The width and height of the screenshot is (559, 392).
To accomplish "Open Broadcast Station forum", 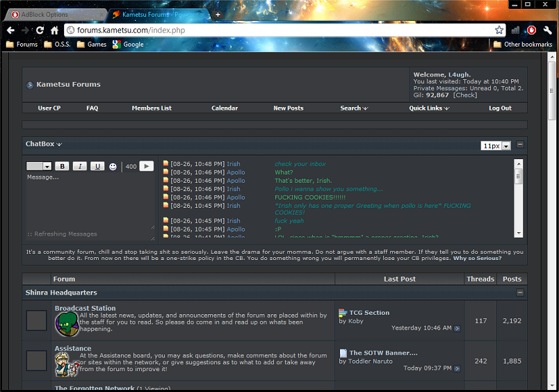I will [x=86, y=309].
